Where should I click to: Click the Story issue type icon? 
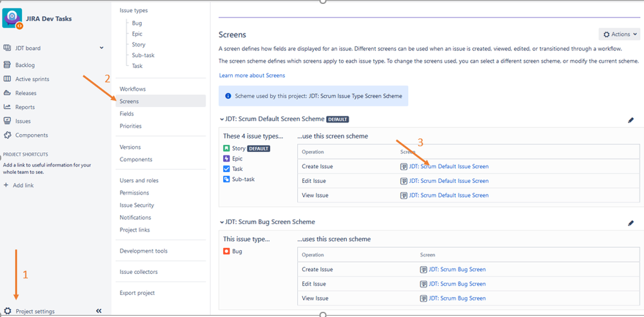226,148
